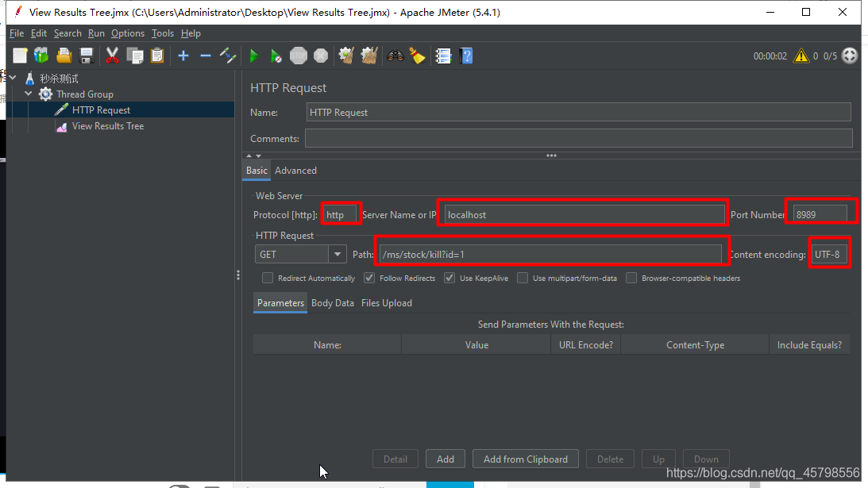Viewport: 868px width, 488px height.
Task: Enable Browser-compatible headers checkbox
Action: click(x=631, y=278)
